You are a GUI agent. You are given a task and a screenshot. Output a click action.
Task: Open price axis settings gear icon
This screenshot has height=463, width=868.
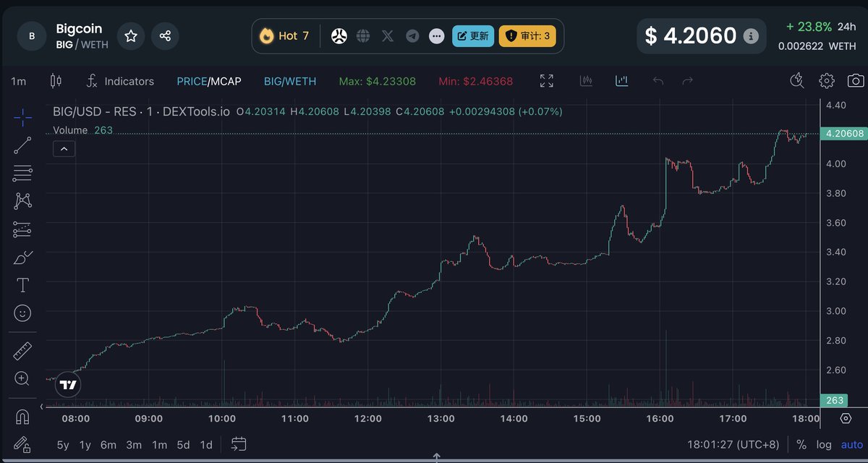click(x=846, y=418)
